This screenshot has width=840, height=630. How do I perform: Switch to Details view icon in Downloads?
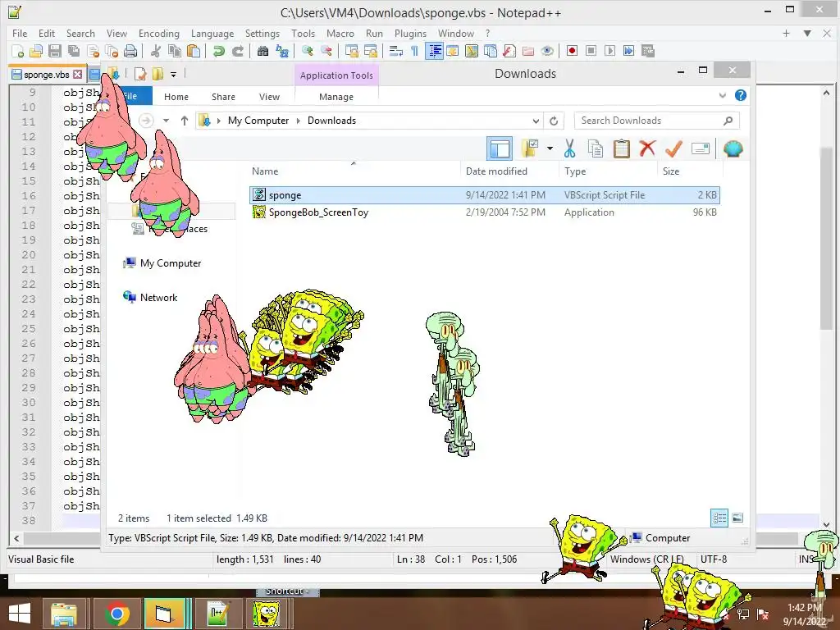tap(719, 518)
